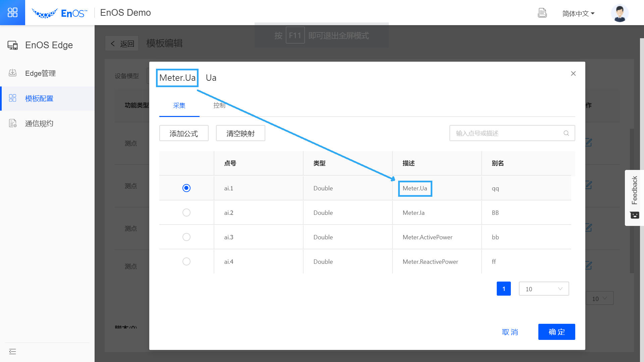Open the Feedback side tab
The height and width of the screenshot is (362, 644).
pyautogui.click(x=634, y=198)
